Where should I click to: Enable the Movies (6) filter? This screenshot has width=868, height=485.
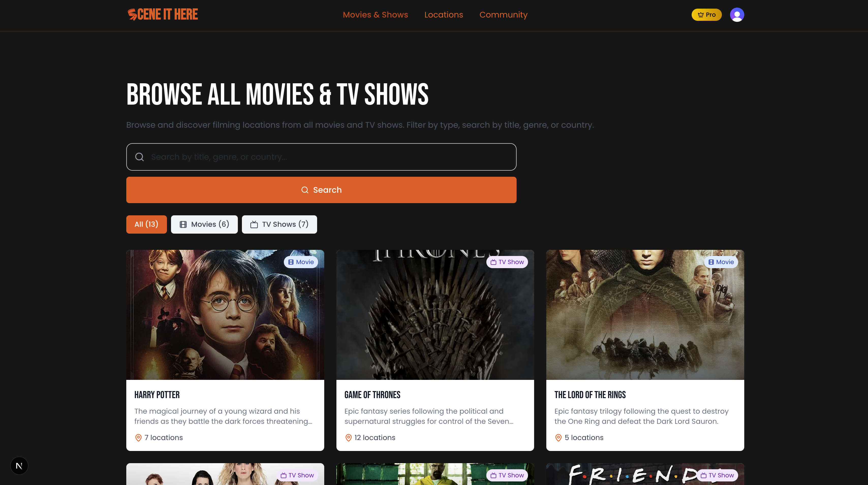(204, 224)
